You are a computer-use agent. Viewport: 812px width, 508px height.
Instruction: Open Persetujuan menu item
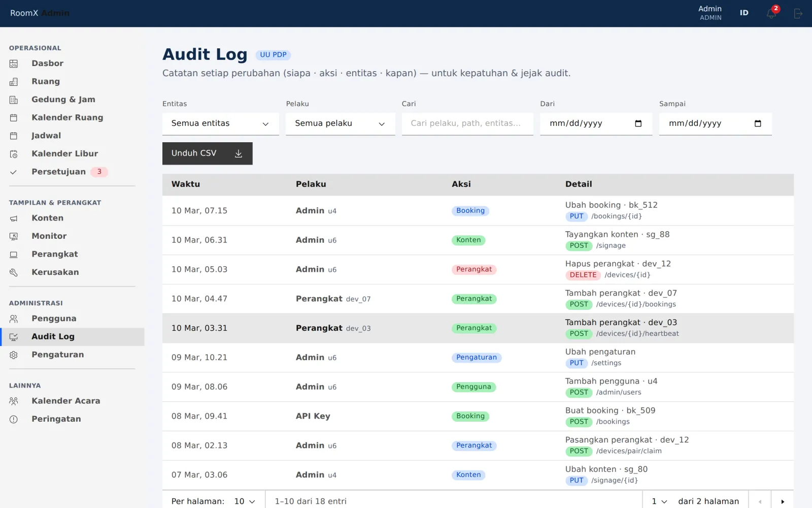(x=72, y=172)
